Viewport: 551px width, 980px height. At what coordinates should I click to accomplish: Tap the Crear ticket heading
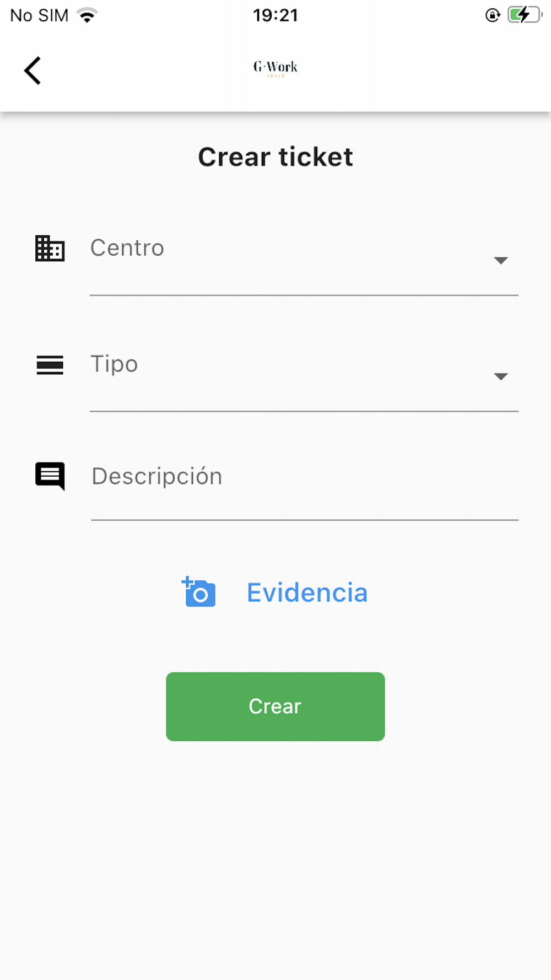click(275, 157)
